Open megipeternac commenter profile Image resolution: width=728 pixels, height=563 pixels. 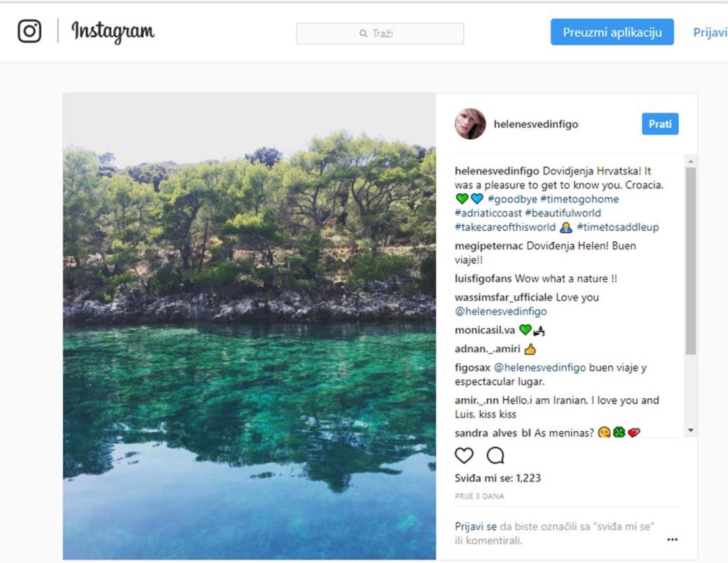tap(488, 246)
